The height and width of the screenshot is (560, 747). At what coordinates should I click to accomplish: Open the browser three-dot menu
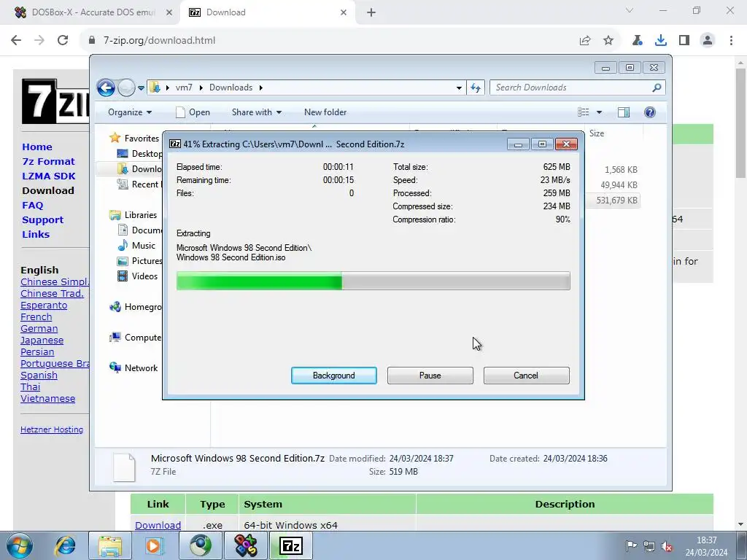click(731, 41)
